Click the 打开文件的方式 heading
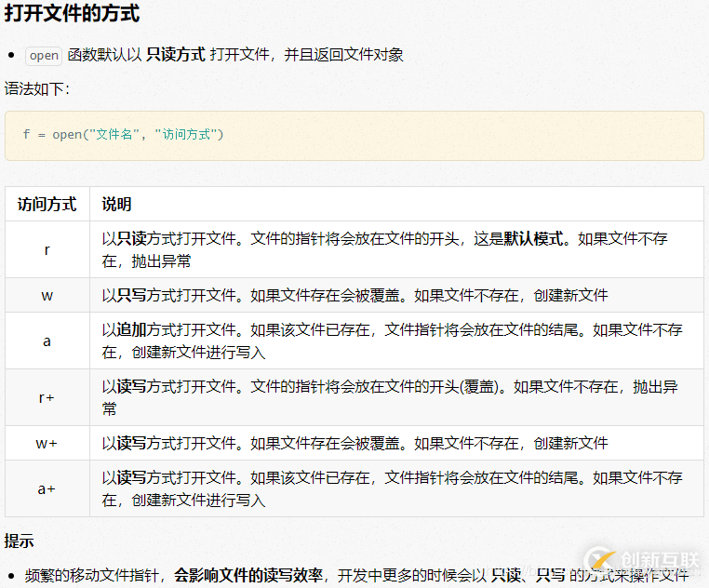The width and height of the screenshot is (709, 588). [73, 15]
